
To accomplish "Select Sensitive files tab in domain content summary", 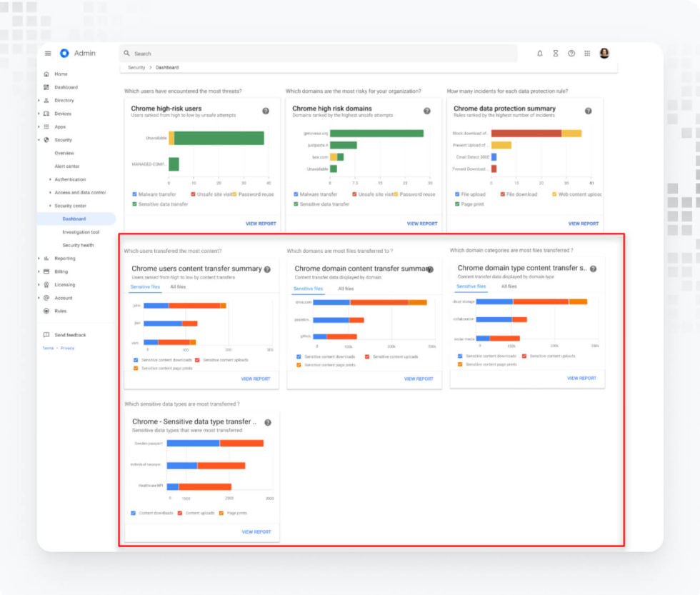I will tap(307, 287).
